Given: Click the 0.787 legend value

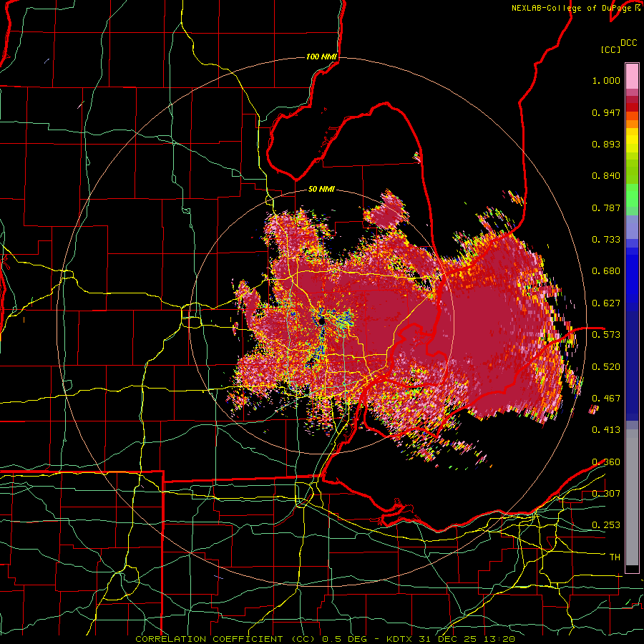Looking at the screenshot, I should click(606, 208).
